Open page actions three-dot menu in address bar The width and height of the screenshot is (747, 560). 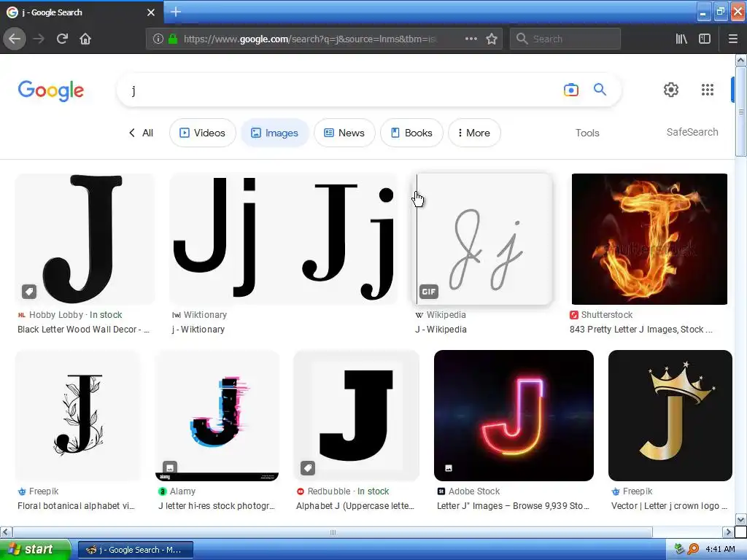pos(471,39)
